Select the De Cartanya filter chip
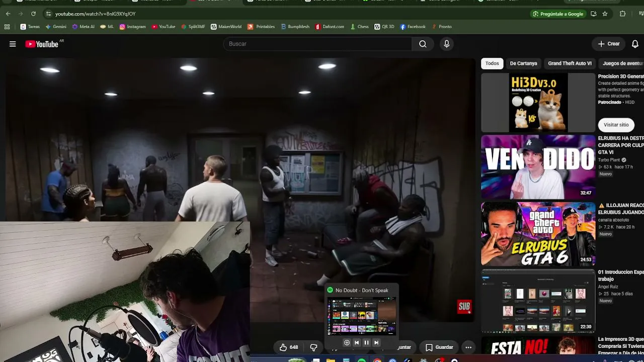Viewport: 644px width, 362px height. point(523,63)
